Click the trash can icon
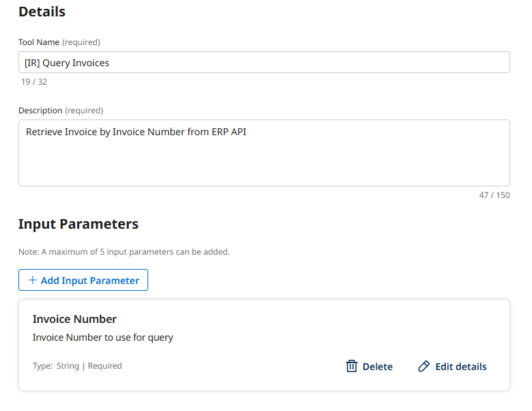Screen dimensions: 532x411 (352, 367)
